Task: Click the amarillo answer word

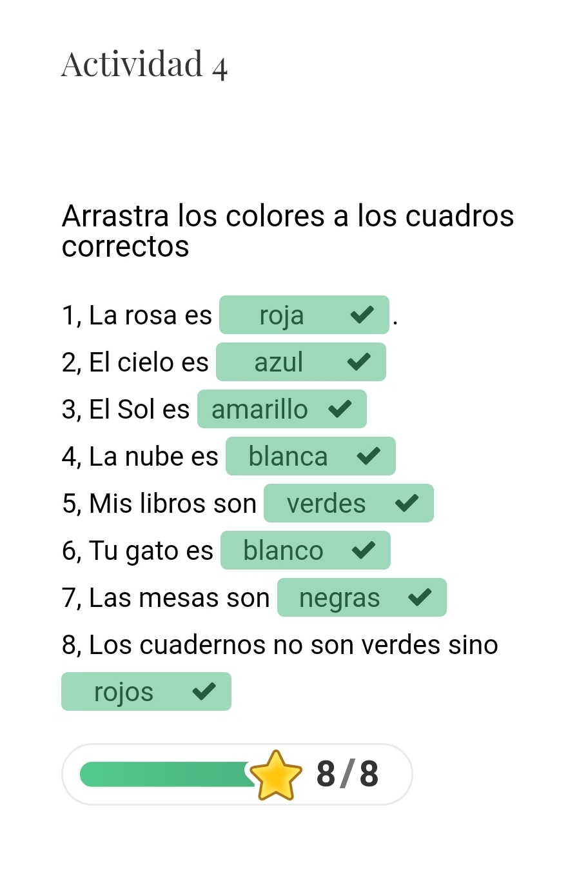Action: 260,410
